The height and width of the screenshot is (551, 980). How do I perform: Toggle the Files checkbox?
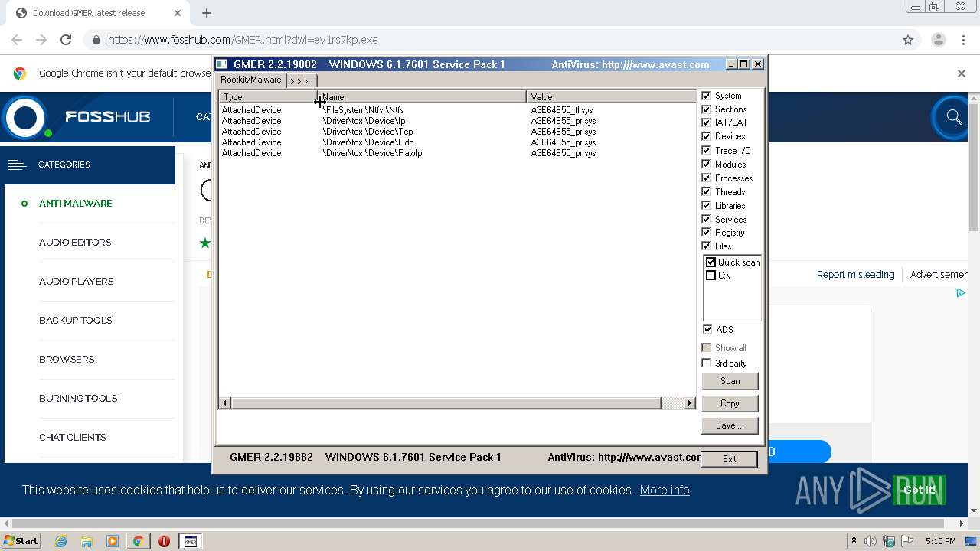coord(707,246)
